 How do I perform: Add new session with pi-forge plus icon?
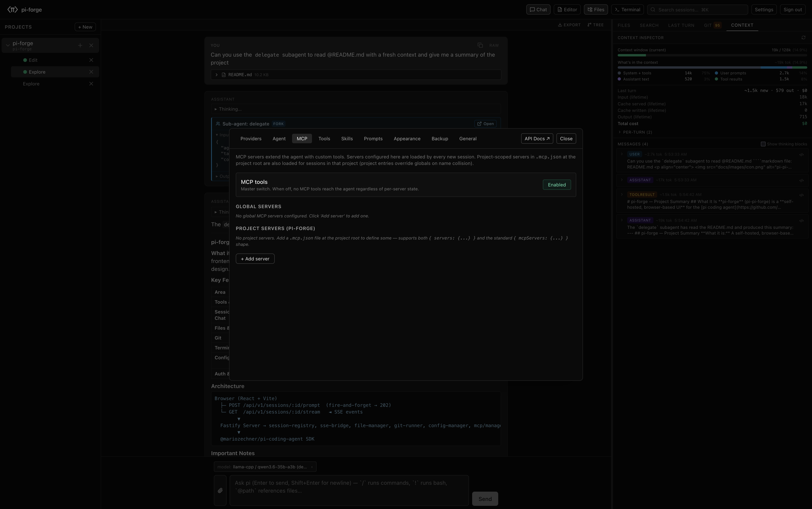click(80, 45)
